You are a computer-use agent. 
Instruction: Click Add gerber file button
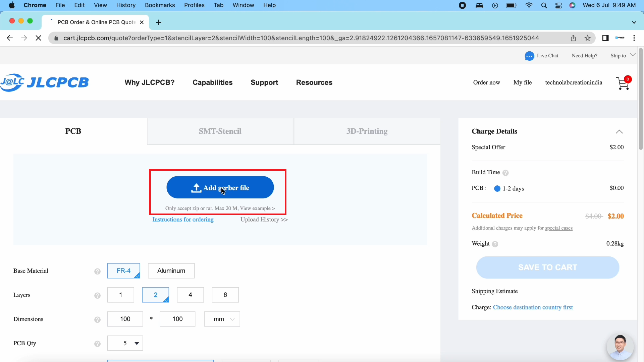[x=220, y=187]
